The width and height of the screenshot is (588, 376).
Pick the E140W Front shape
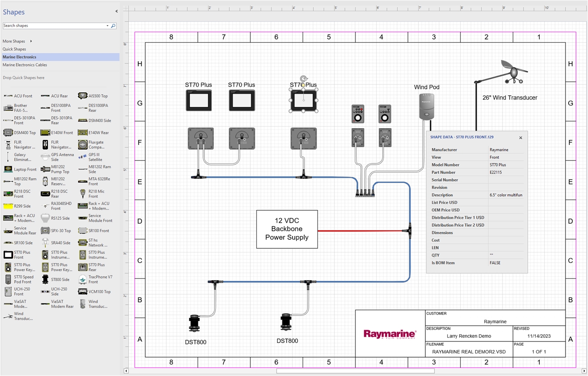click(57, 133)
